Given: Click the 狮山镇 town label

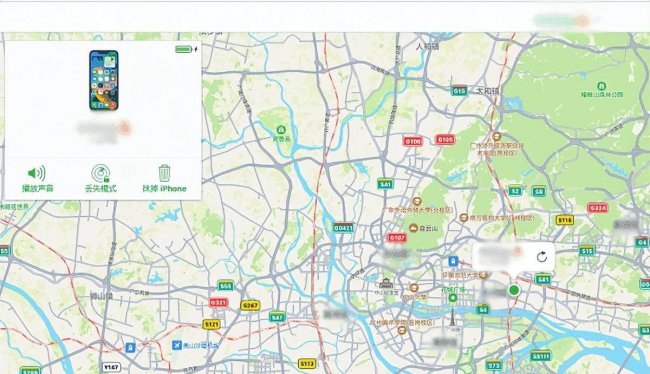Looking at the screenshot, I should 102,296.
